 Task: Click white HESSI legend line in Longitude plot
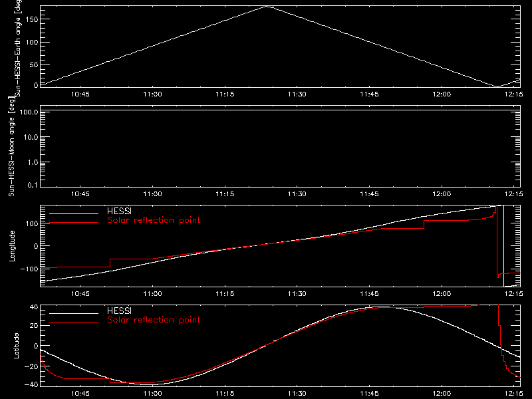(74, 213)
